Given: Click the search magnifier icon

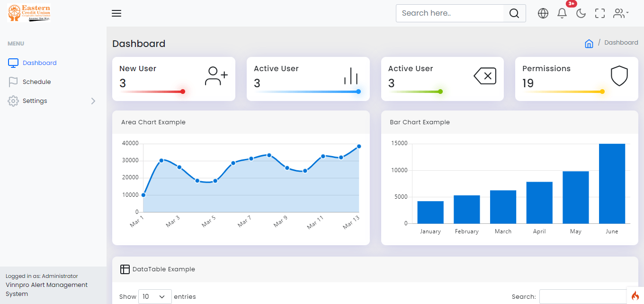Looking at the screenshot, I should pos(514,13).
